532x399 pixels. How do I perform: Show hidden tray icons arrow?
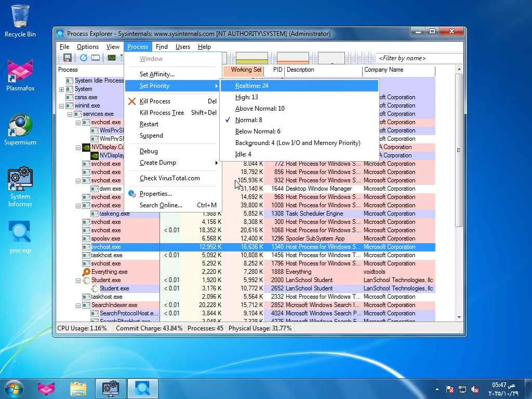pos(437,390)
